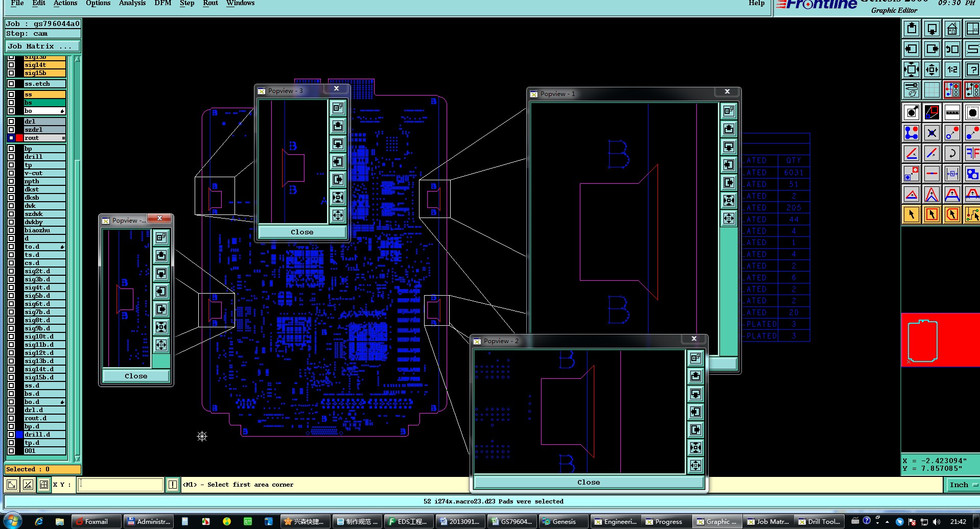Toggle the checkbox for layer drill.d
The height and width of the screenshot is (529, 980).
[x=11, y=435]
